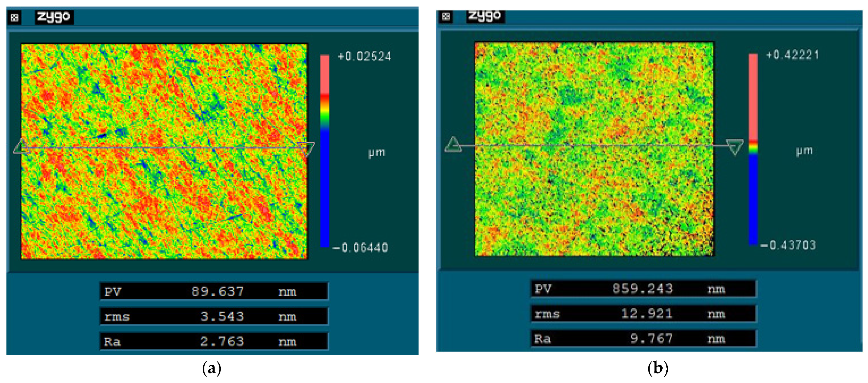Click the +0.02524 upper scale value
The width and height of the screenshot is (868, 383).
click(x=364, y=56)
